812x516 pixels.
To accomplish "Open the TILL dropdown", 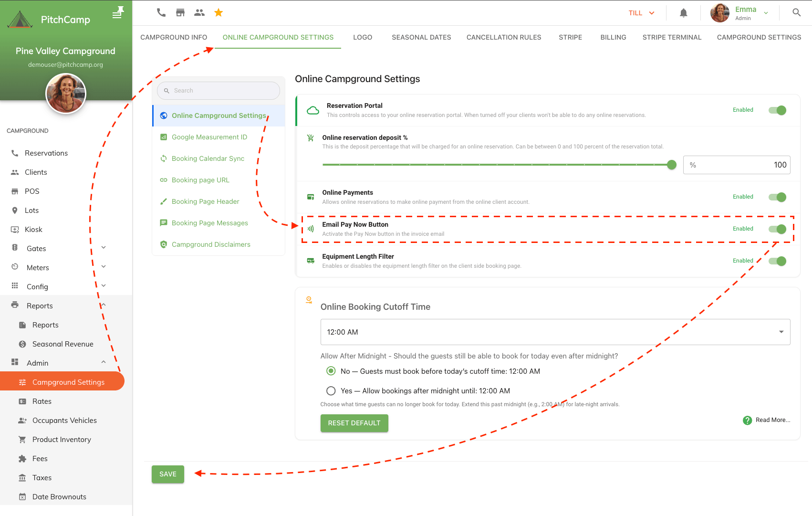I will click(x=641, y=13).
